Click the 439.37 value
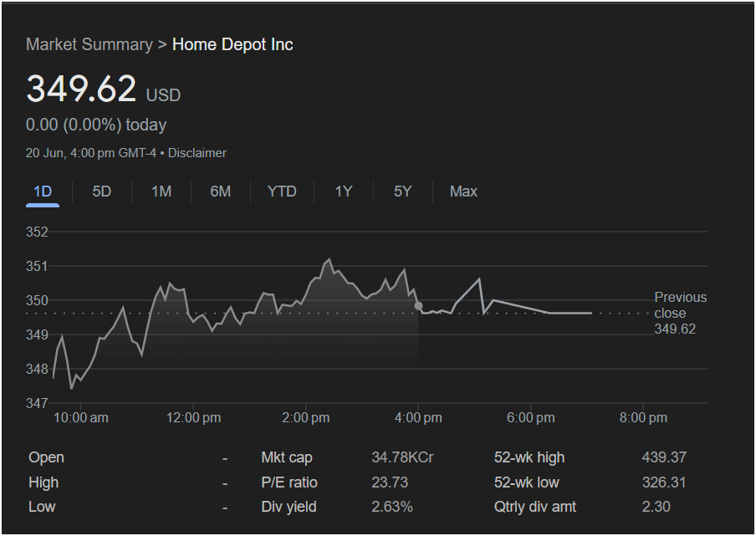Viewport: 756px width, 536px height. [x=664, y=457]
